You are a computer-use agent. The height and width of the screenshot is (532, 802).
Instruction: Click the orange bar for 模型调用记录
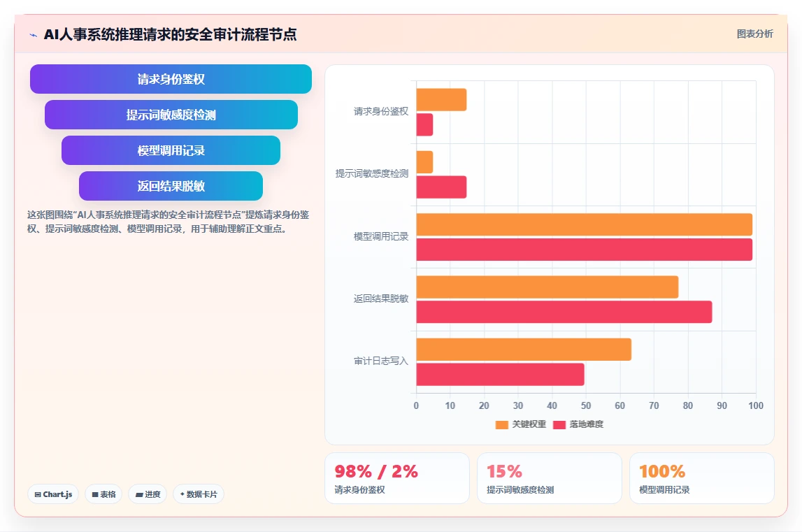click(584, 224)
